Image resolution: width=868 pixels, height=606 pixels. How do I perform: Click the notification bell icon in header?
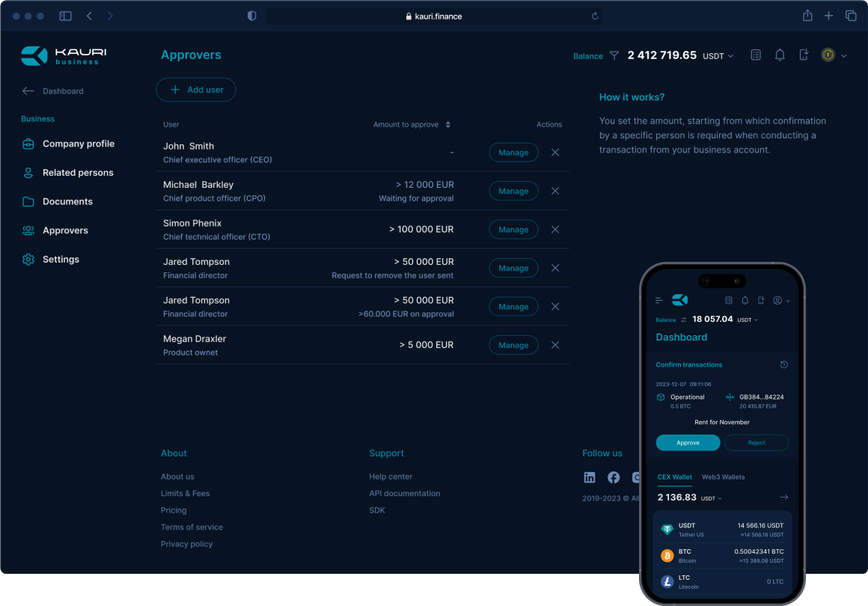[780, 55]
